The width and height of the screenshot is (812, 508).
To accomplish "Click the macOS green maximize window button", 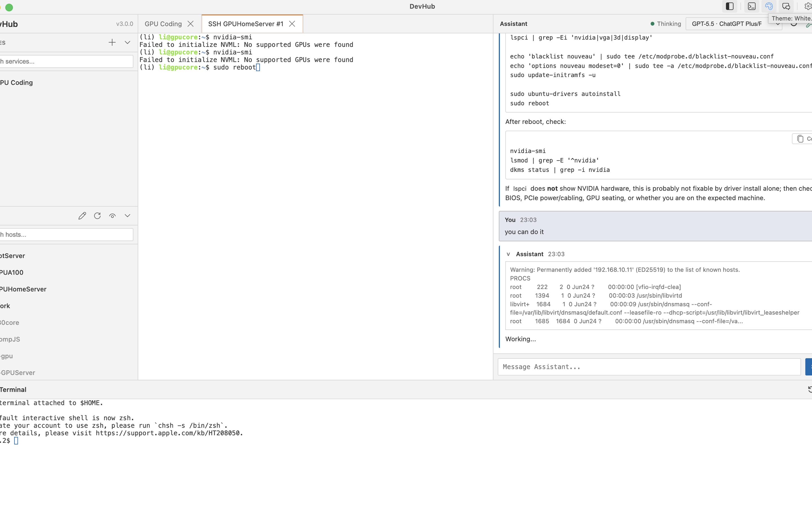I will (9, 7).
